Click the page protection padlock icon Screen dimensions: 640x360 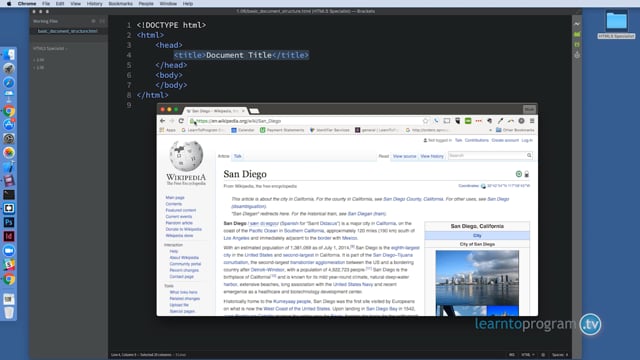click(527, 174)
